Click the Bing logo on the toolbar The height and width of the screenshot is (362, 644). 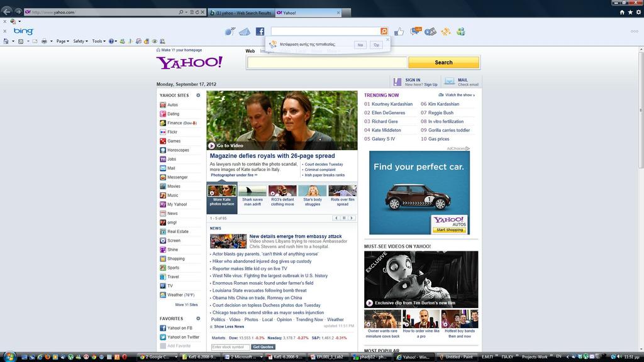(23, 31)
